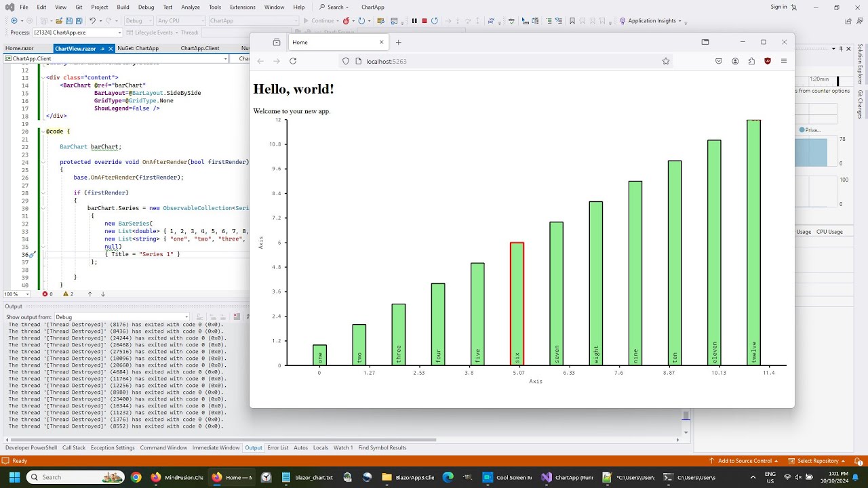Click the red-outlined bar labeled six

tap(517, 304)
